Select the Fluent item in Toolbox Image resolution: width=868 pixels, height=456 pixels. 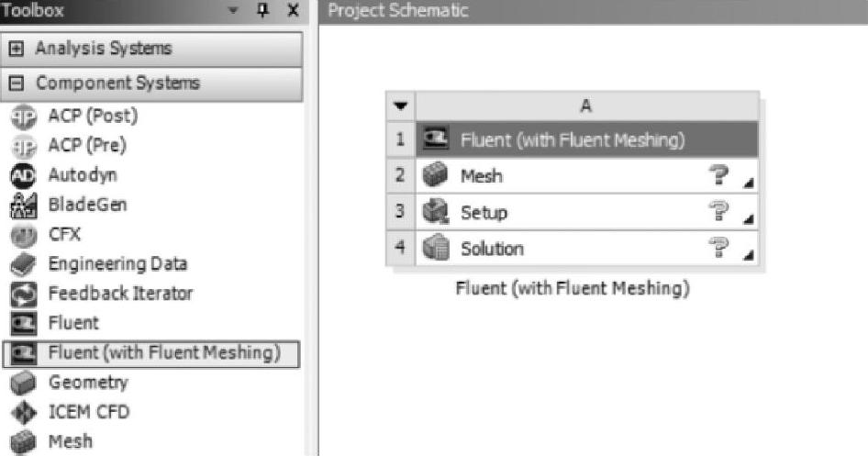pos(72,323)
